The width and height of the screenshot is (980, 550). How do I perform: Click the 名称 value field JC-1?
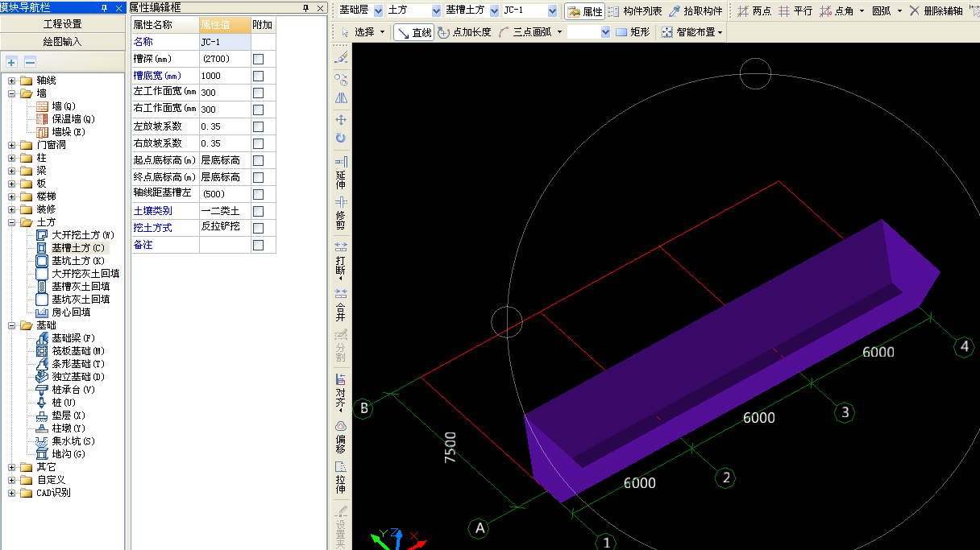tap(225, 42)
